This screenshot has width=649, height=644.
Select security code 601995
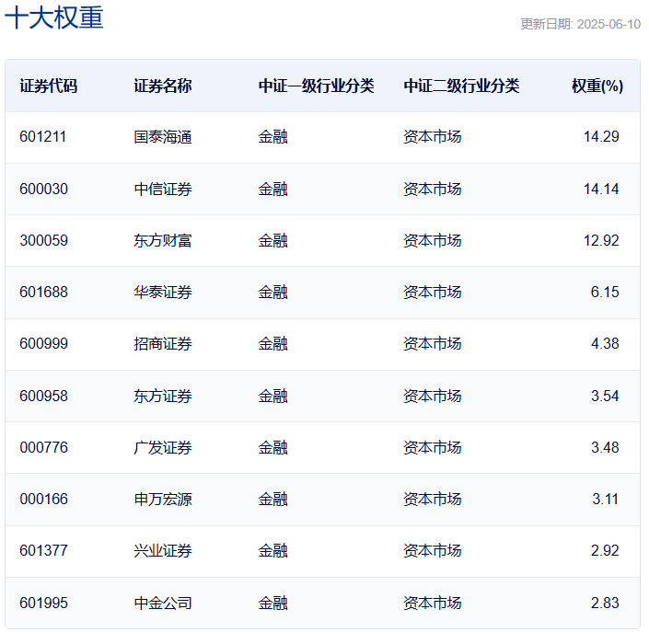(43, 603)
